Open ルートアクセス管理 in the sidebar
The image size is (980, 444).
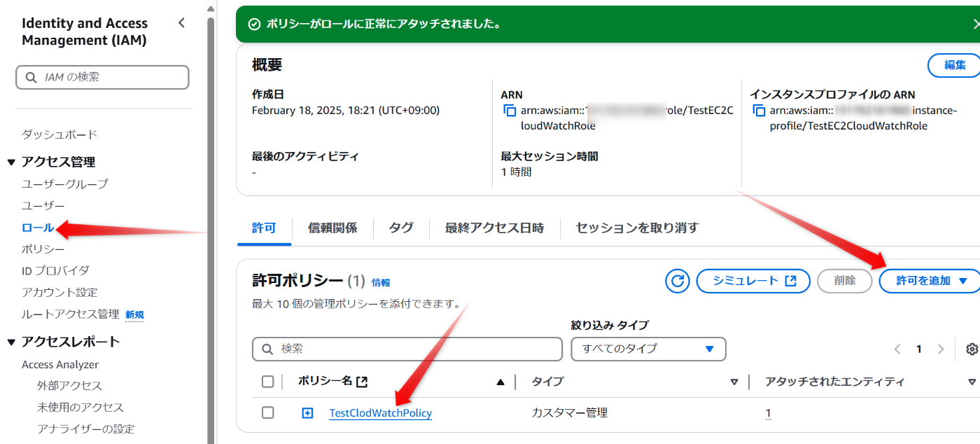[71, 314]
